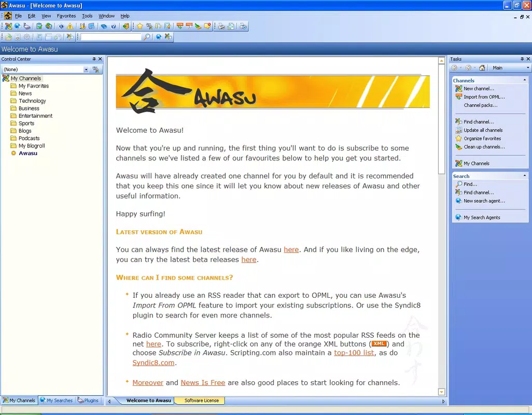The width and height of the screenshot is (532, 415).
Task: Click the left tab scroll arrow below document
Action: pyautogui.click(x=109, y=401)
